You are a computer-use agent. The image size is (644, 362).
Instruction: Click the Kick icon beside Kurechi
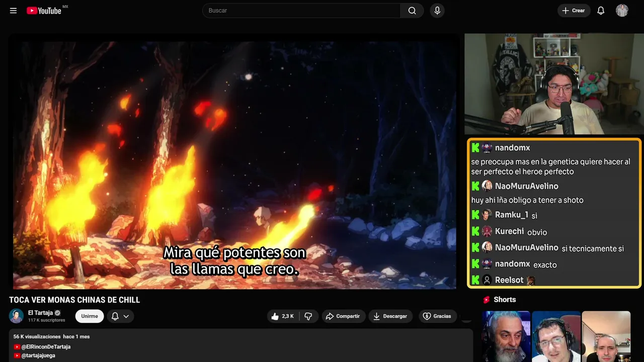pyautogui.click(x=475, y=231)
